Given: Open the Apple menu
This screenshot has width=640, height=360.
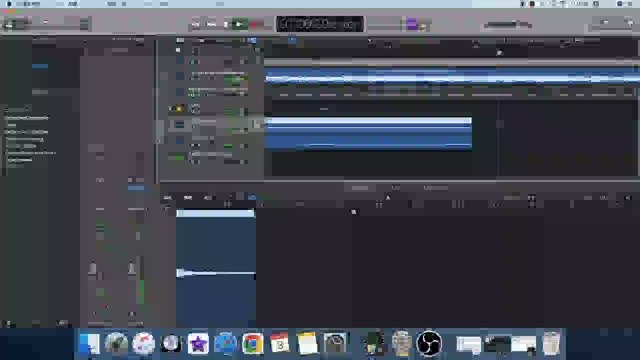Looking at the screenshot, I should [9, 4].
